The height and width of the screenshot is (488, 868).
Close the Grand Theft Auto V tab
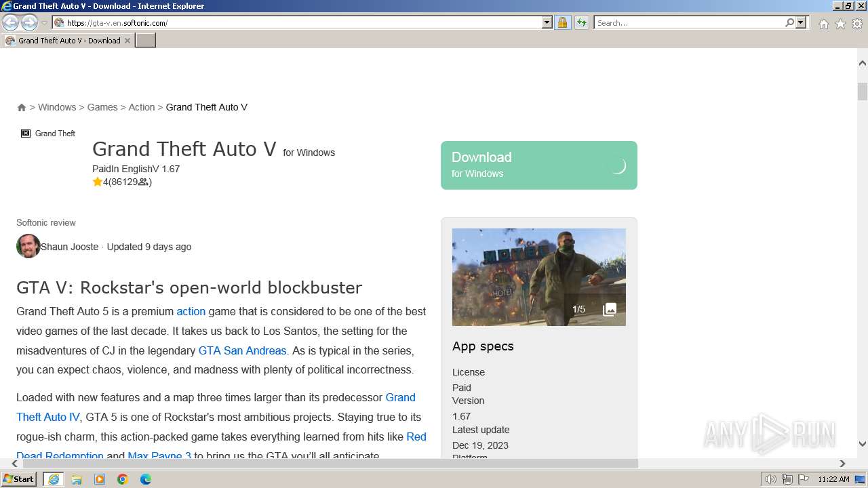tap(127, 41)
